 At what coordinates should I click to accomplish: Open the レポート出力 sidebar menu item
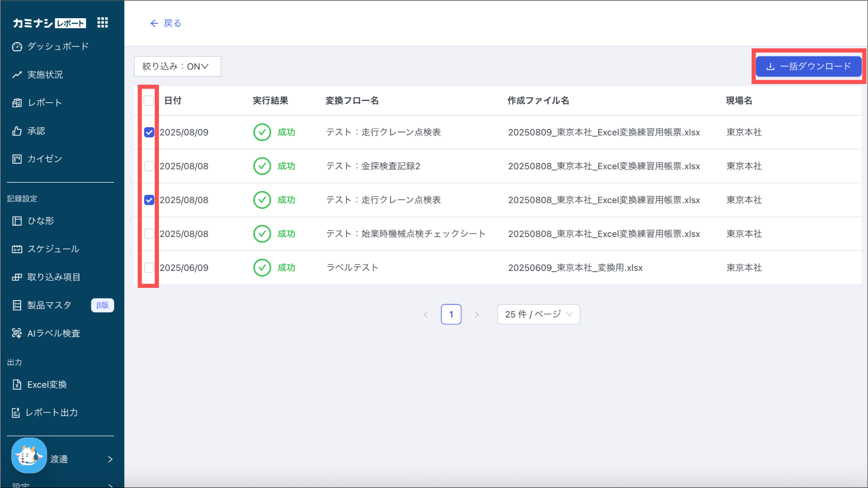tap(51, 413)
